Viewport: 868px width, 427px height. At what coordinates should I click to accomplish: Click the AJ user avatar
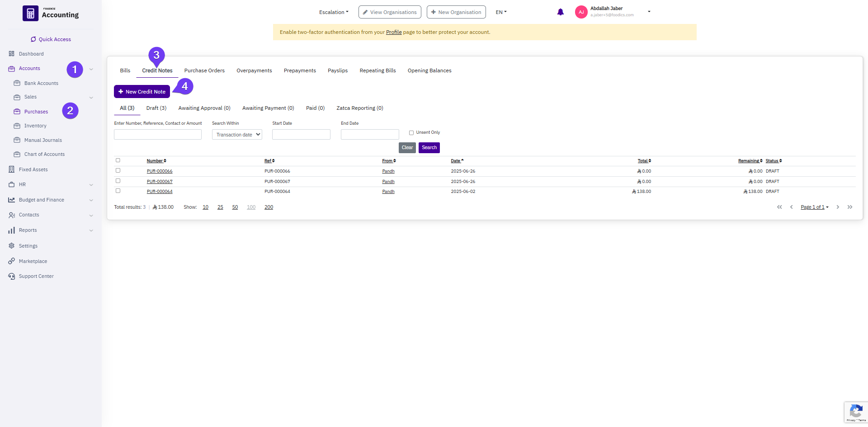coord(581,12)
